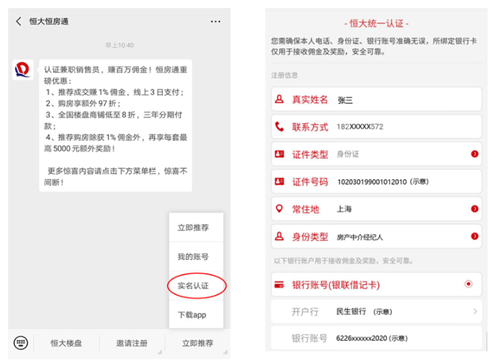
Task: Open the 恒大楼盘 bottom menu
Action: (x=66, y=343)
